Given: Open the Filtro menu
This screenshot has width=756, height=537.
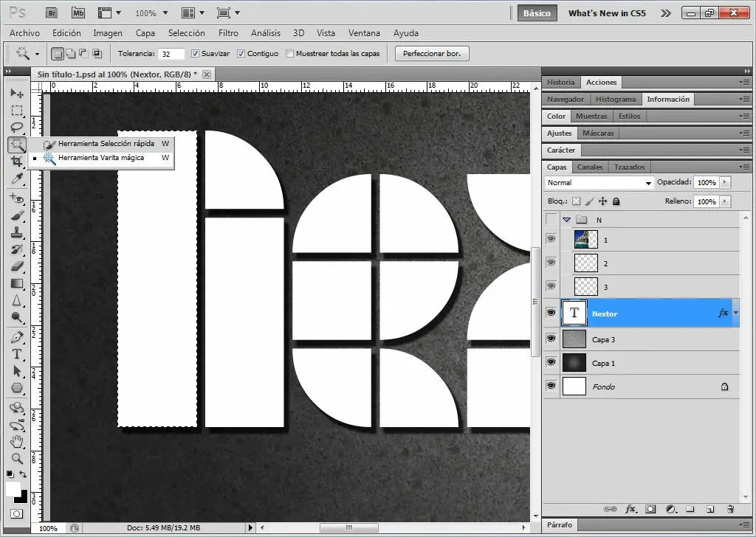Looking at the screenshot, I should tap(228, 33).
